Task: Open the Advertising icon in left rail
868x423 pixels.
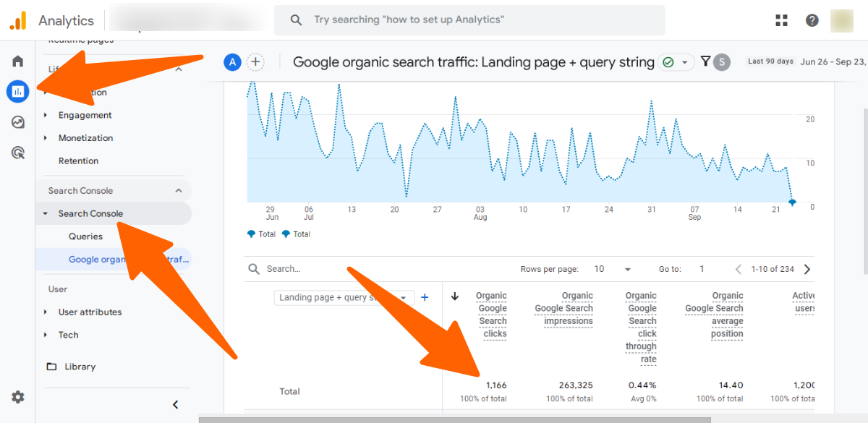Action: click(x=18, y=153)
